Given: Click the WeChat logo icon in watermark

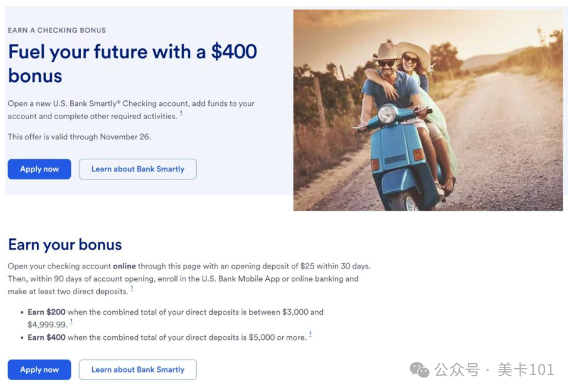Looking at the screenshot, I should pyautogui.click(x=419, y=370).
